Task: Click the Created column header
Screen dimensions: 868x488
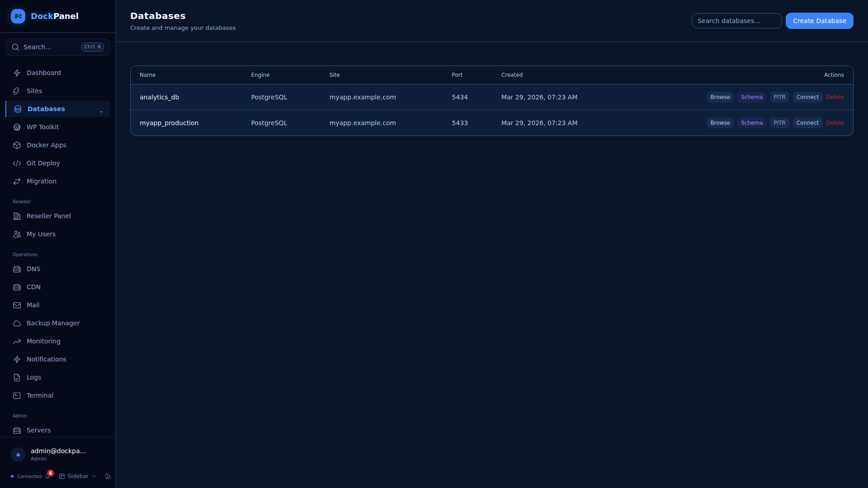Action: point(512,75)
